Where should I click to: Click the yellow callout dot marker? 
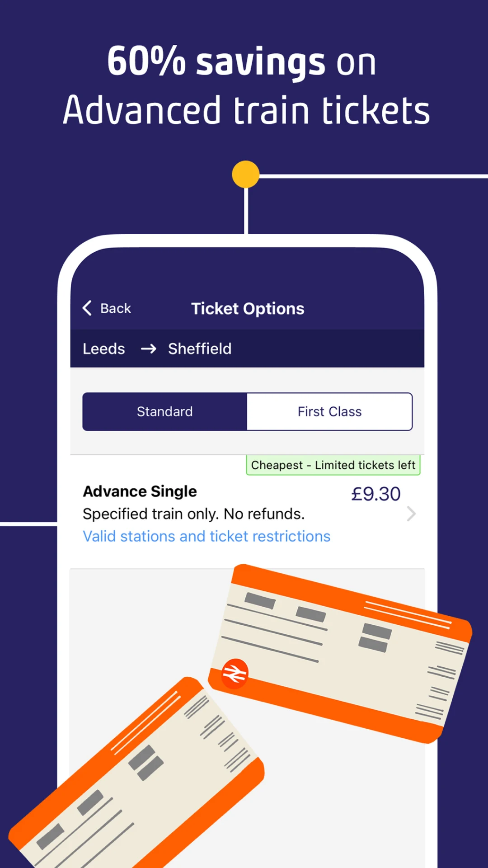click(245, 174)
